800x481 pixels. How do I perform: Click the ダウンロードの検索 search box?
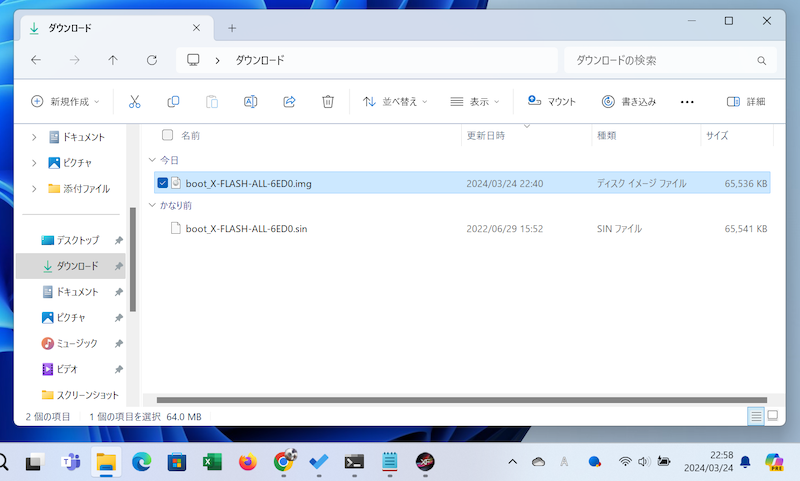[x=667, y=60]
